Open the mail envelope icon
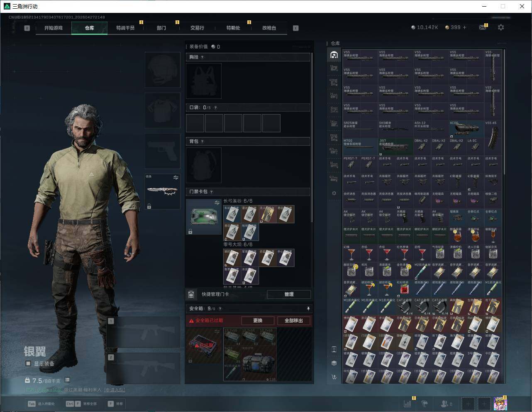 coord(483,27)
